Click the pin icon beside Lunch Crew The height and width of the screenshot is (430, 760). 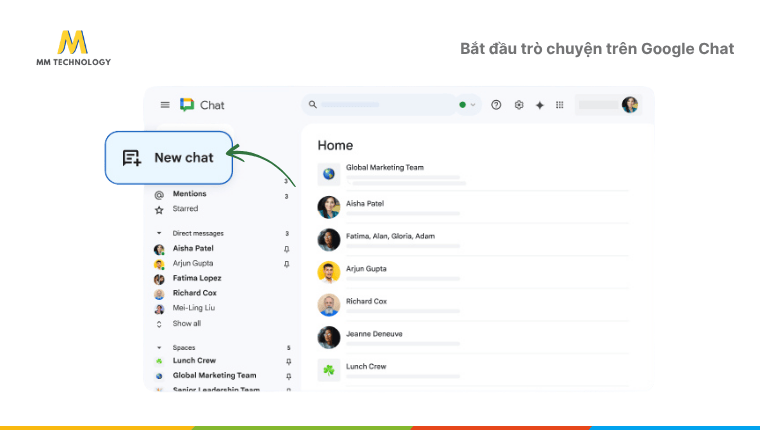point(288,362)
